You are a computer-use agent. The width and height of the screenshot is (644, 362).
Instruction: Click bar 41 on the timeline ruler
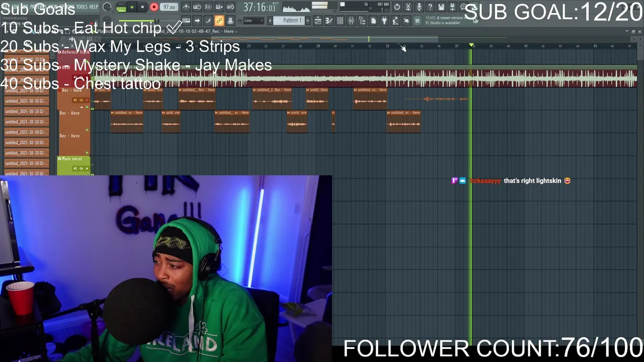click(526, 46)
